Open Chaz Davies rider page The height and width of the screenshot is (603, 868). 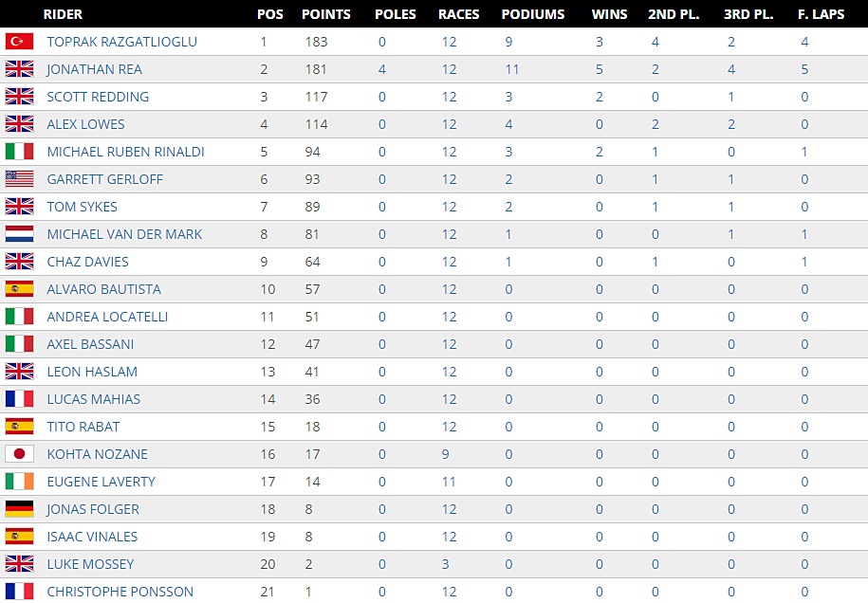tap(87, 262)
